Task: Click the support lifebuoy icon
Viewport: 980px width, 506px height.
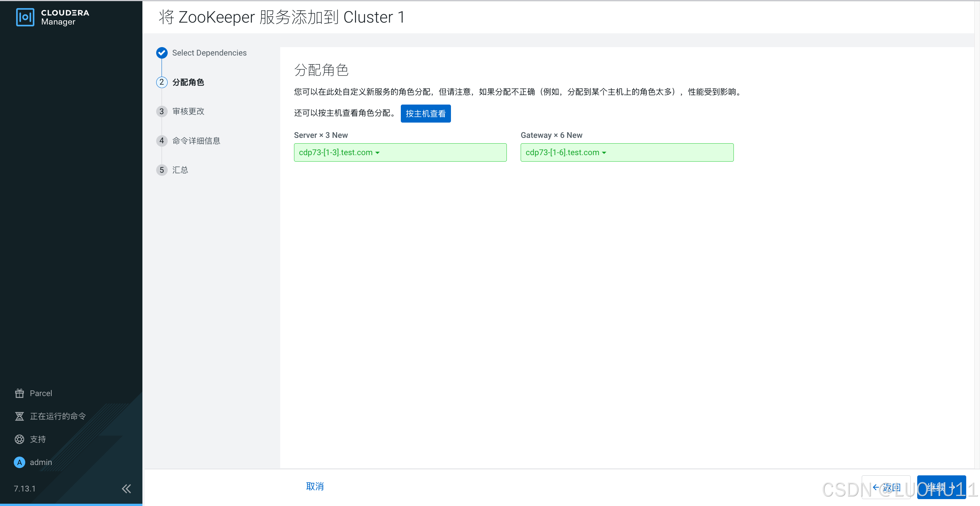Action: (20, 439)
